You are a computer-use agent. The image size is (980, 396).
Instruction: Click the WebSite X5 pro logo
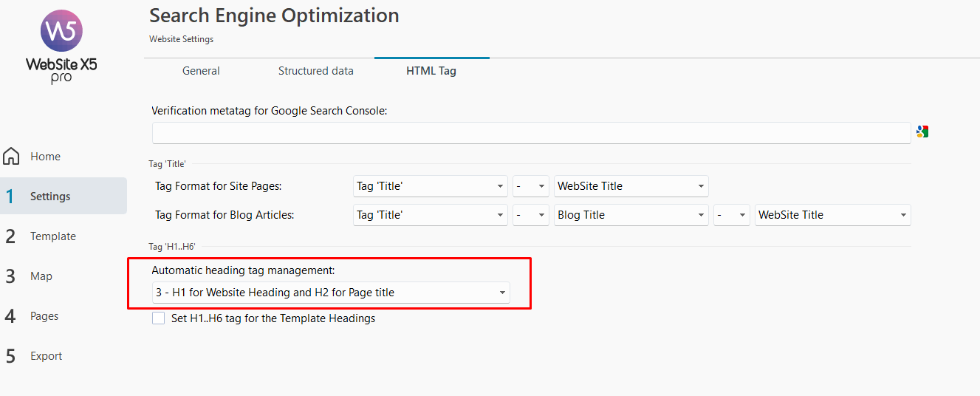[x=61, y=47]
